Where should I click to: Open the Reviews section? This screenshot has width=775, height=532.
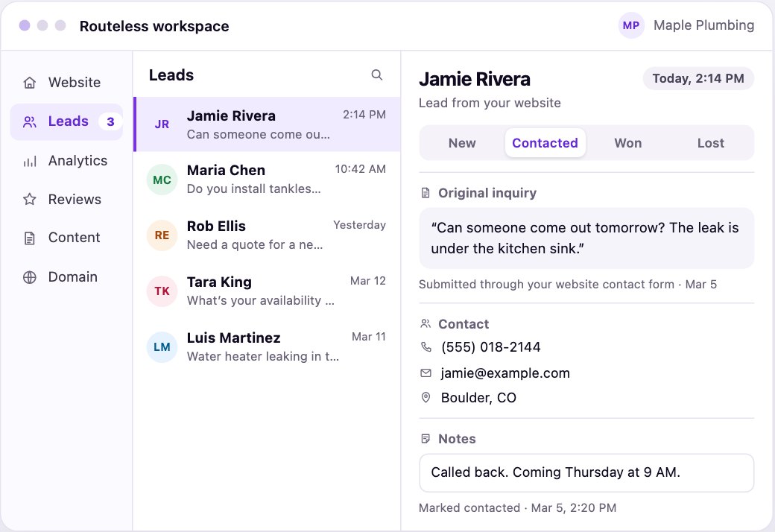(66, 199)
